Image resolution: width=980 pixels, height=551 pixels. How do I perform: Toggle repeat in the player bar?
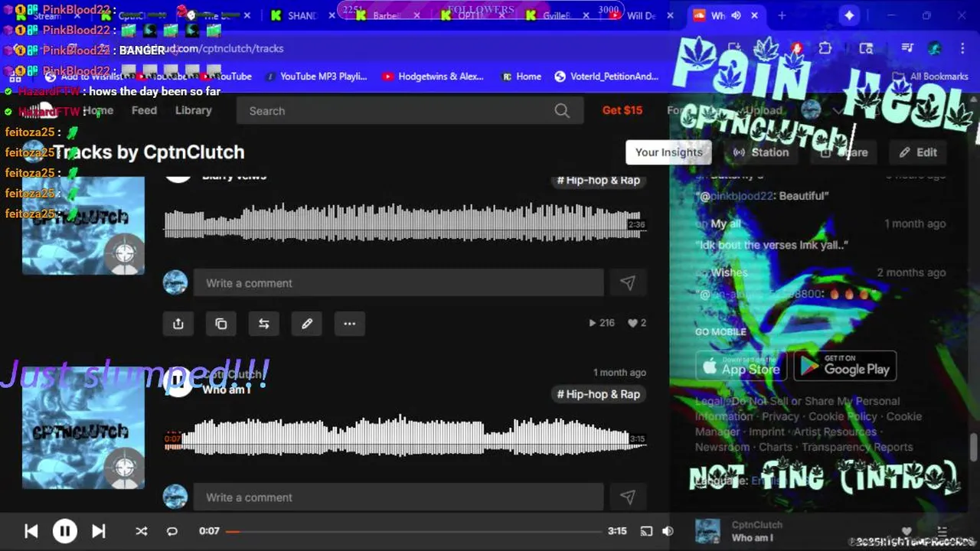pos(172,531)
